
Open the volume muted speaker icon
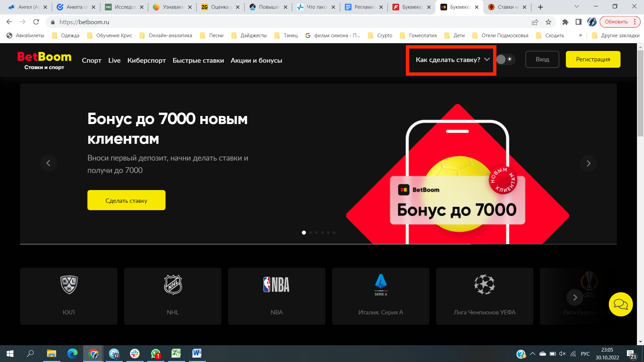562,354
